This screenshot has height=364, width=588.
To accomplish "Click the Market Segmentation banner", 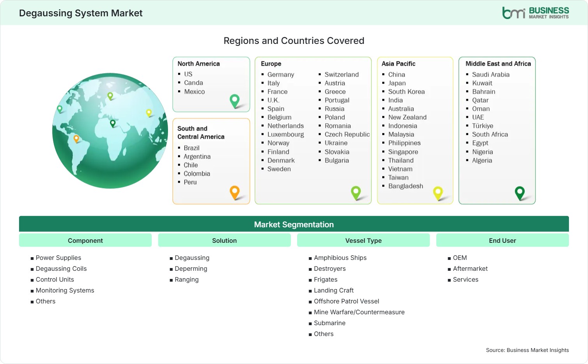I will pyautogui.click(x=294, y=224).
